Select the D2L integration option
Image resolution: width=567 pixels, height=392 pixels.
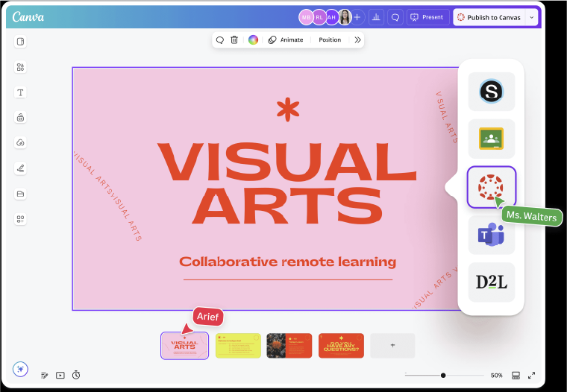coord(492,282)
